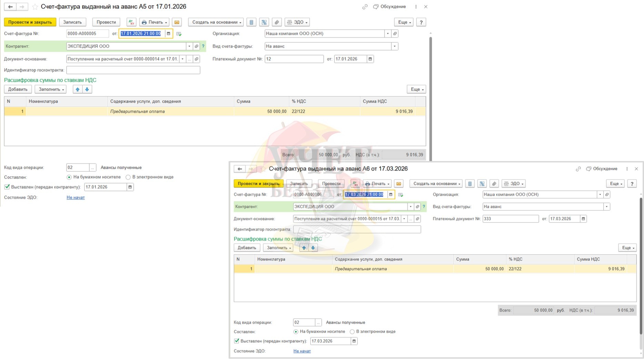644x359 pixels.
Task: Open Организация dropdown list in invoice A6
Action: point(600,195)
